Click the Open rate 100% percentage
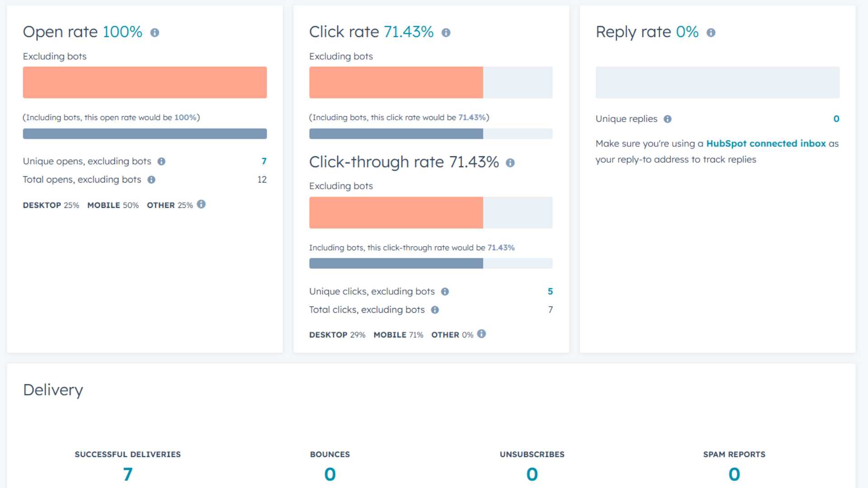Image resolution: width=868 pixels, height=488 pixels. pyautogui.click(x=123, y=32)
